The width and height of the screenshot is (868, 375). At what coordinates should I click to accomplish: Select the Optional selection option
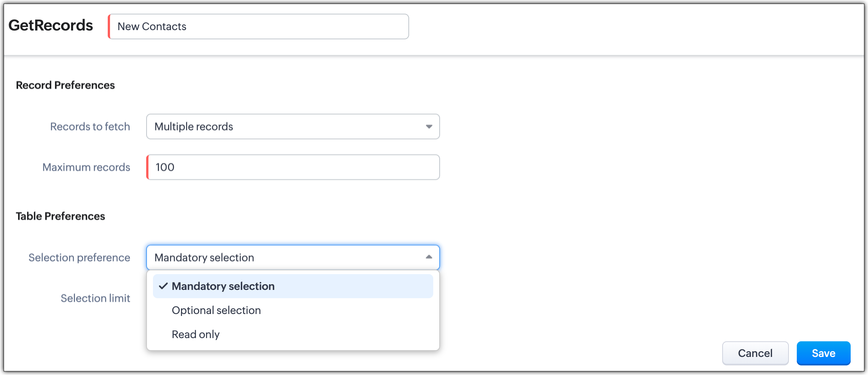click(216, 310)
